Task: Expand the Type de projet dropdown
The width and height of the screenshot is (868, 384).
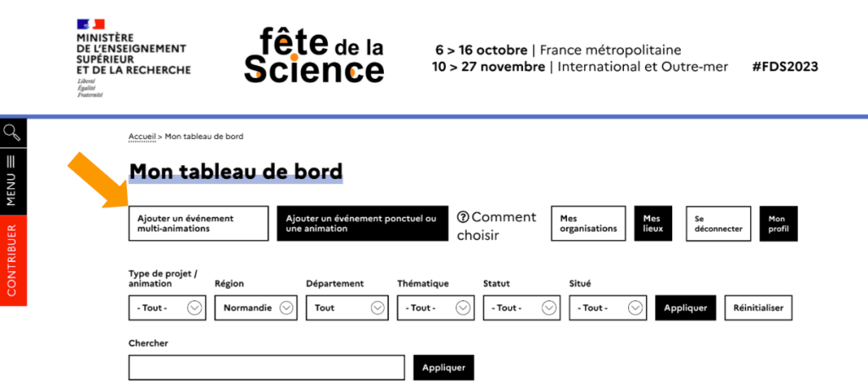Action: coord(168,308)
